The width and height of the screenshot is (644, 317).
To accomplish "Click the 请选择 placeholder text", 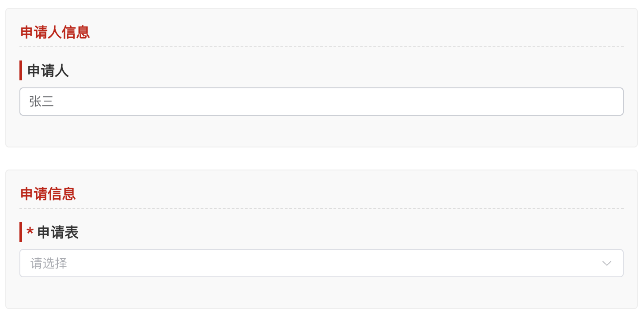I will (x=49, y=264).
